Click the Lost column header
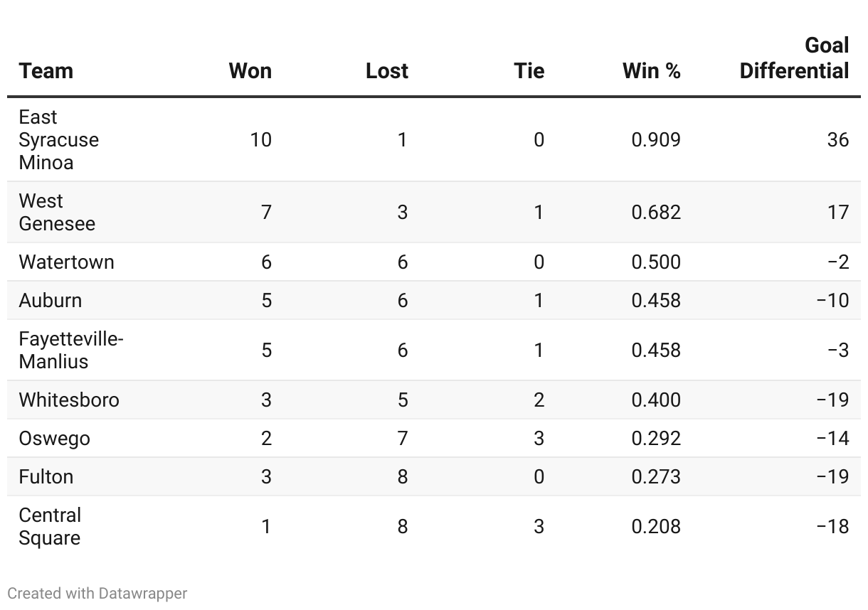 click(x=387, y=71)
